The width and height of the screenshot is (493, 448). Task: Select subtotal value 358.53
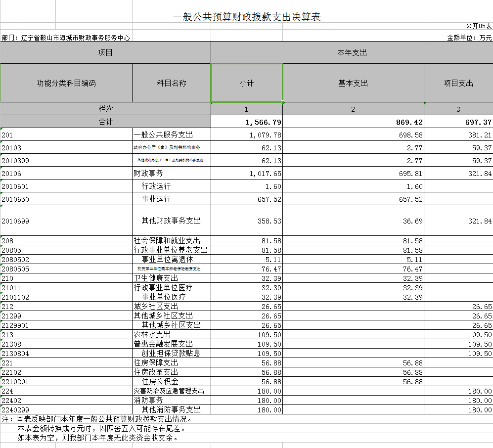(247, 221)
